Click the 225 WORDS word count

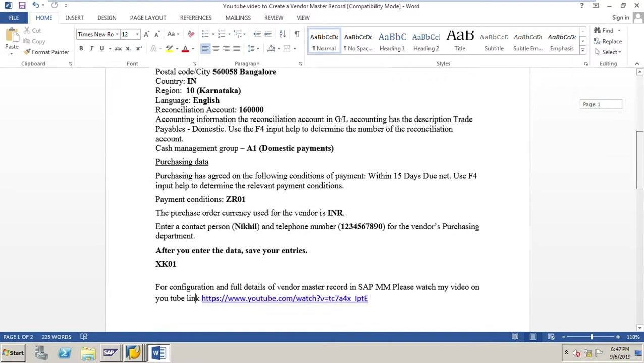[57, 337]
